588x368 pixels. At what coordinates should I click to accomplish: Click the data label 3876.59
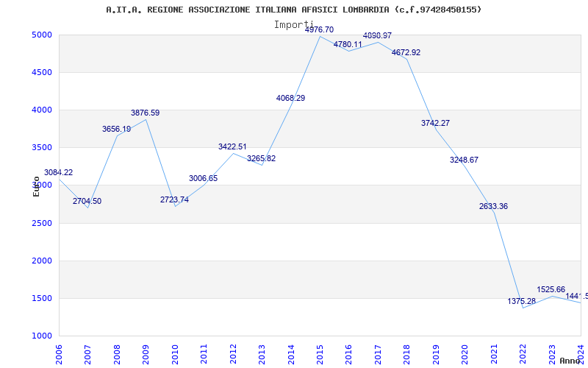click(x=145, y=113)
